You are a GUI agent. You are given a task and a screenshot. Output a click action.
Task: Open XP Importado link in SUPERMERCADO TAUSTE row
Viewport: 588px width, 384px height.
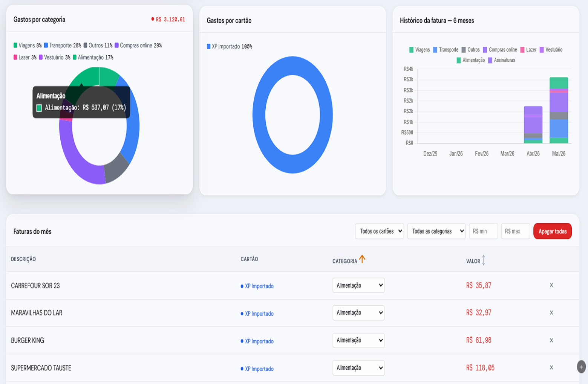259,369
